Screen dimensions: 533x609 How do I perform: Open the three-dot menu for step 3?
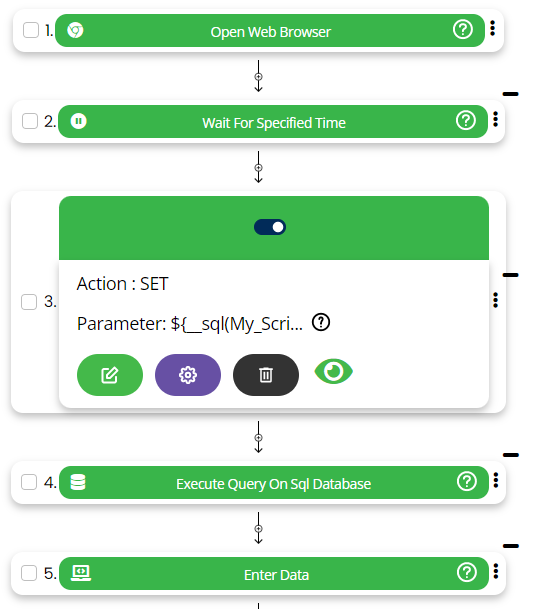(x=495, y=300)
